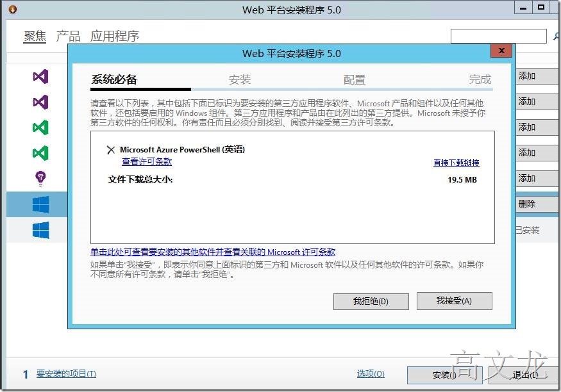This screenshot has width=561, height=392.
Task: Click the 完成 step header
Action: coord(480,79)
